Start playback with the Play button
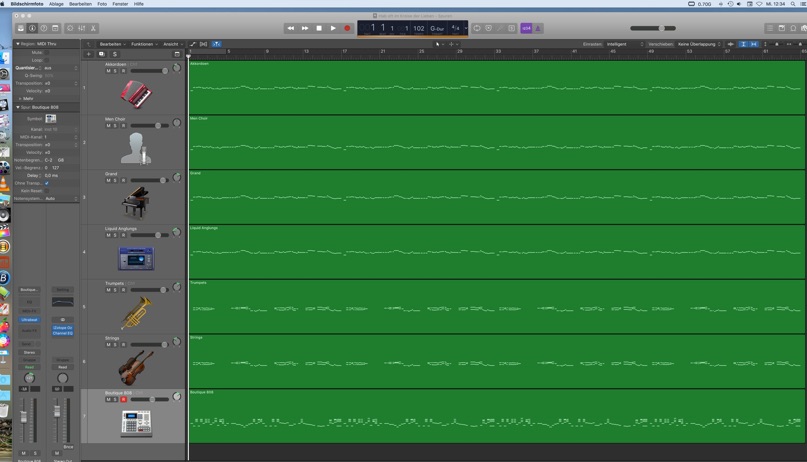Screen dimensions: 807x462 [333, 28]
